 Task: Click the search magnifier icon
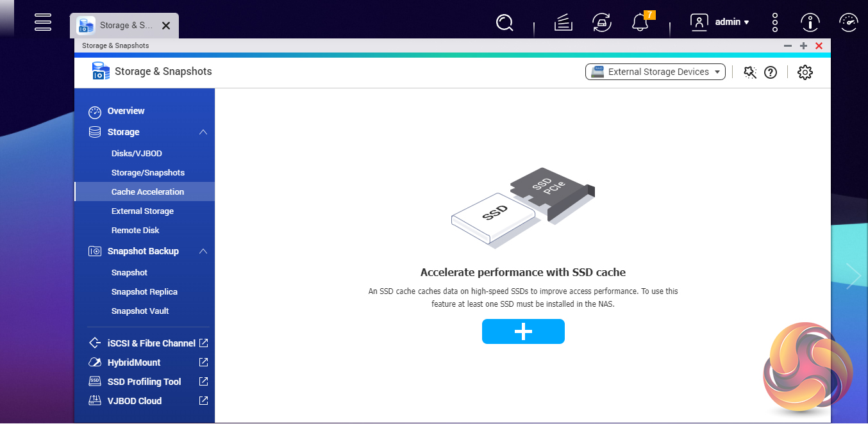(x=505, y=23)
